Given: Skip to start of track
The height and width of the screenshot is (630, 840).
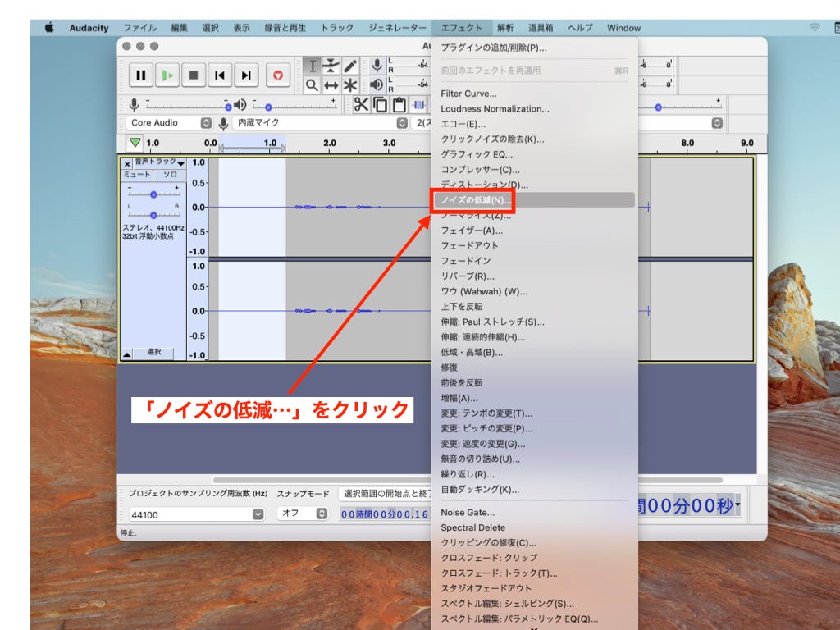Looking at the screenshot, I should coord(220,75).
